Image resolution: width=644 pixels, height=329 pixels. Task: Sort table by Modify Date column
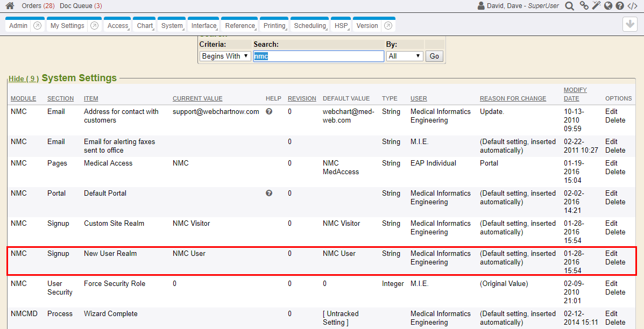(x=575, y=94)
